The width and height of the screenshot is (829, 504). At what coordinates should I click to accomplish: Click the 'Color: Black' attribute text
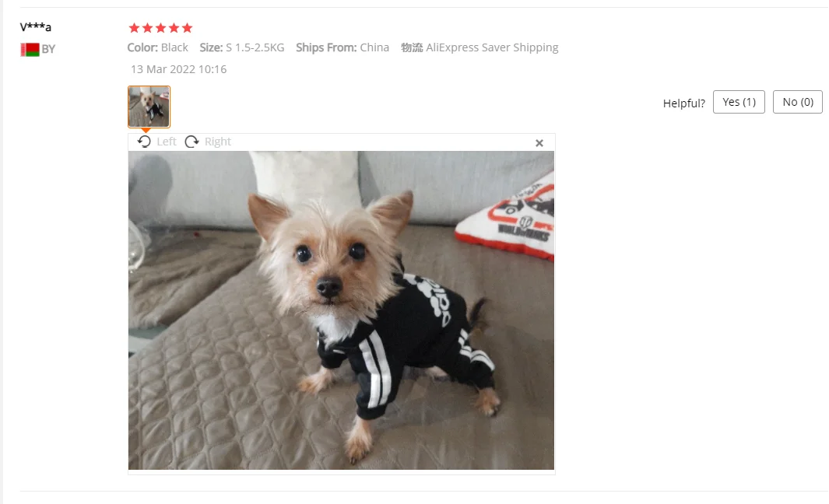coord(157,47)
